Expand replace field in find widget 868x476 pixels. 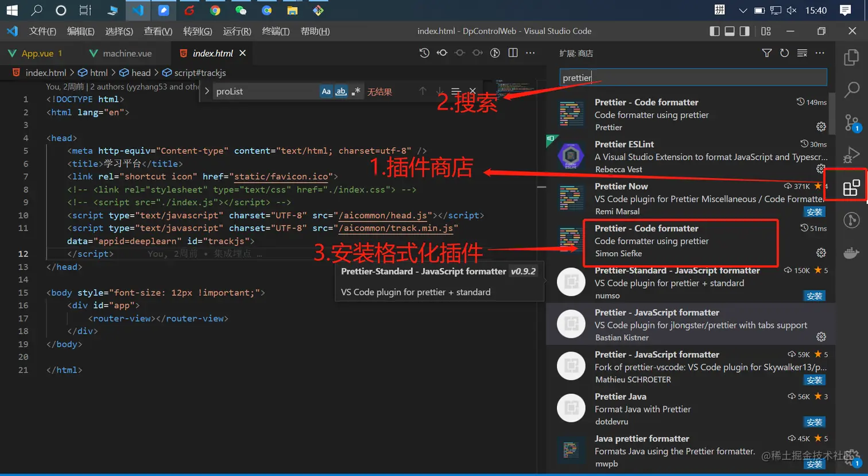pos(207,91)
